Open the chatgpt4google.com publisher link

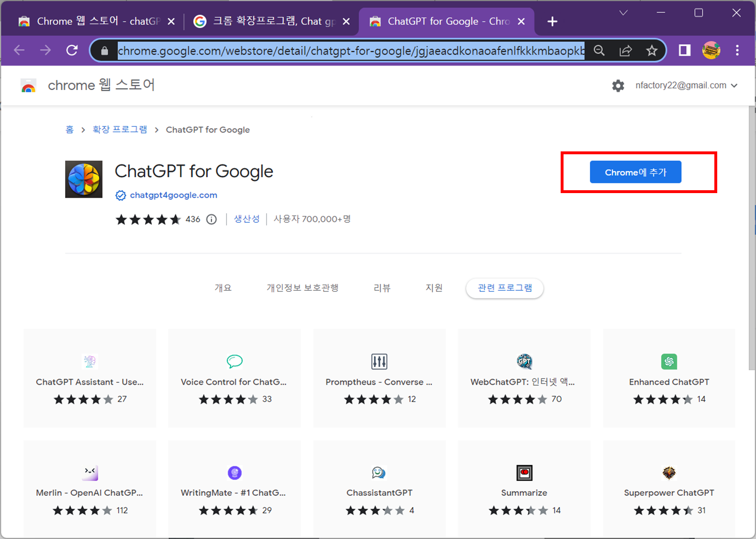coord(174,195)
